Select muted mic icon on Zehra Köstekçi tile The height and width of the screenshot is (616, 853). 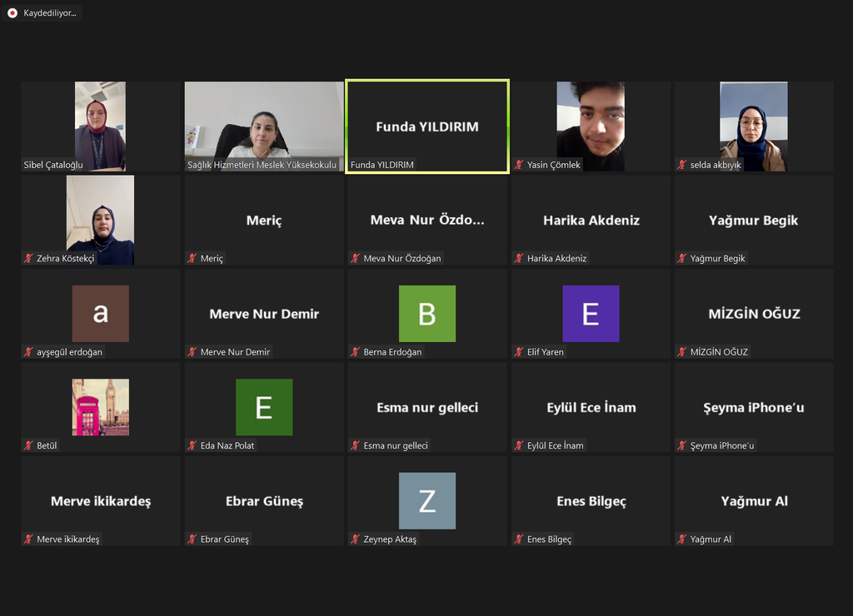pyautogui.click(x=29, y=258)
